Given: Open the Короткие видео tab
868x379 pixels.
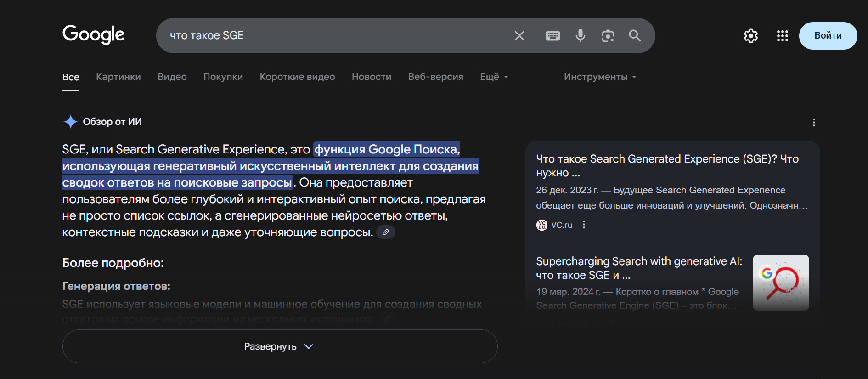Looking at the screenshot, I should tap(298, 77).
